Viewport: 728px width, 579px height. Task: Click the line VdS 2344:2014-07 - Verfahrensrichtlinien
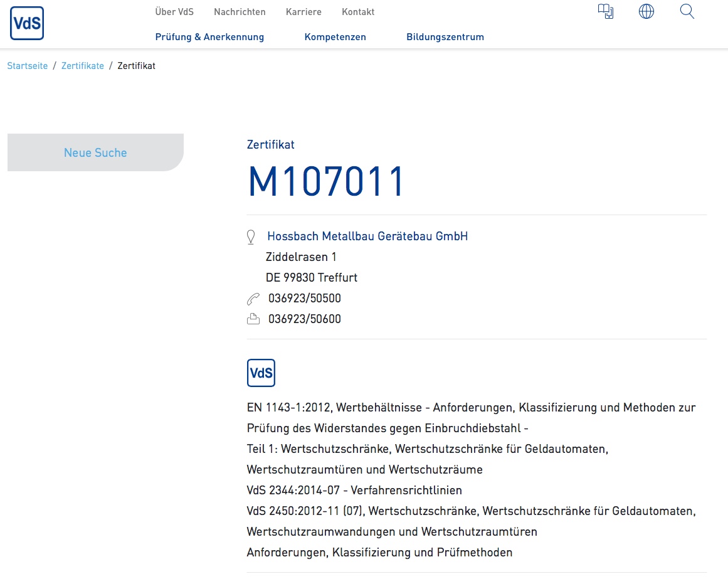354,491
